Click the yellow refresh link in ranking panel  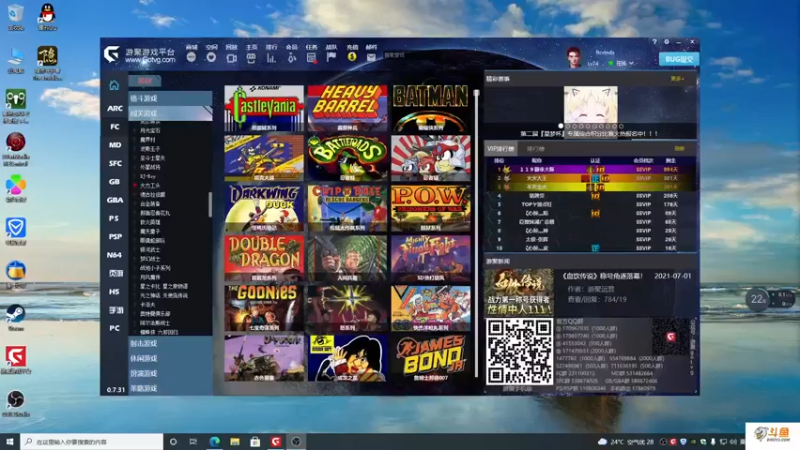pos(679,148)
